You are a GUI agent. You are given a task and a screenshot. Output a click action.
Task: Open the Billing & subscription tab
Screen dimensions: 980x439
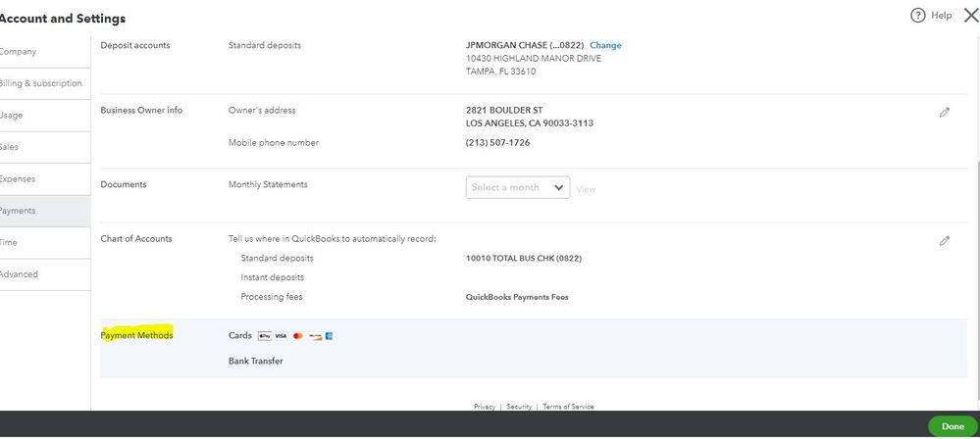45,83
